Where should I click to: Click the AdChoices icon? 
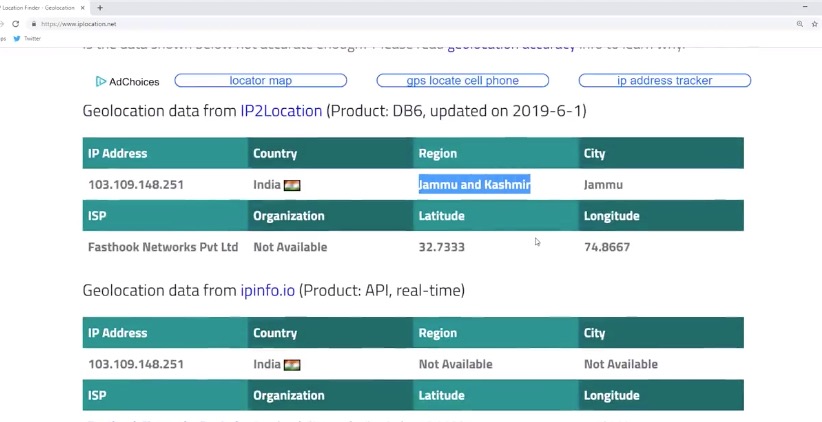coord(101,81)
